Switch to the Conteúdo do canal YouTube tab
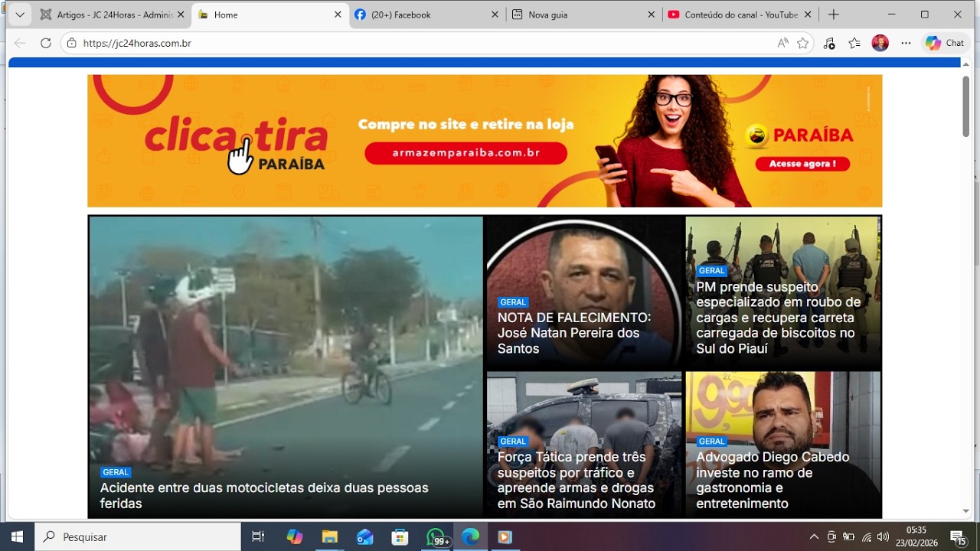980x551 pixels. coord(740,15)
